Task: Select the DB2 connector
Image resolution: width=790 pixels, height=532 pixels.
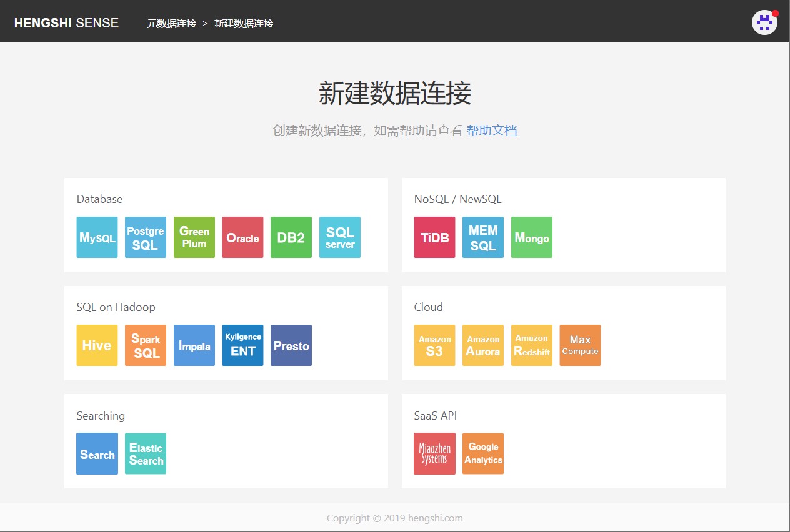Action: 291,237
